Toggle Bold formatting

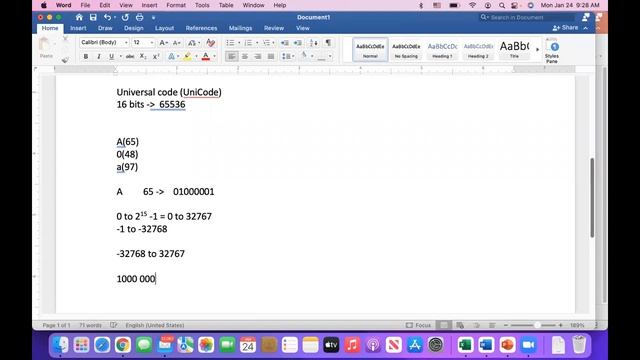point(86,57)
